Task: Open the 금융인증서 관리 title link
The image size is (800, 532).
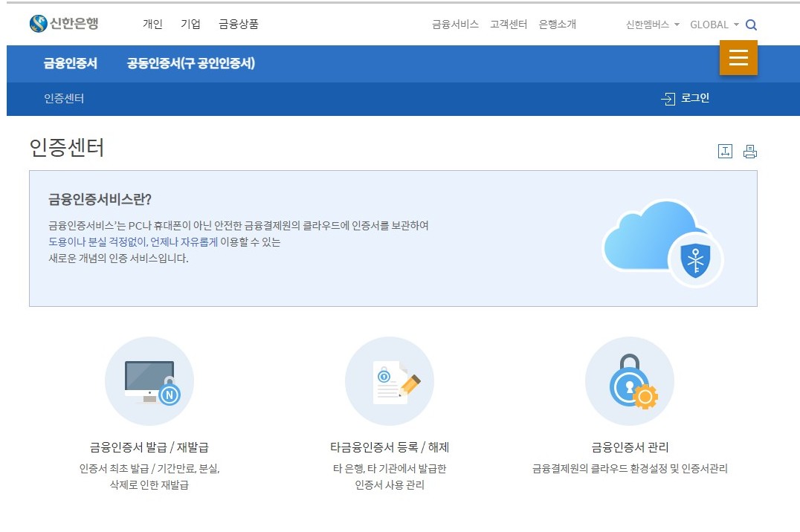Action: [x=630, y=447]
